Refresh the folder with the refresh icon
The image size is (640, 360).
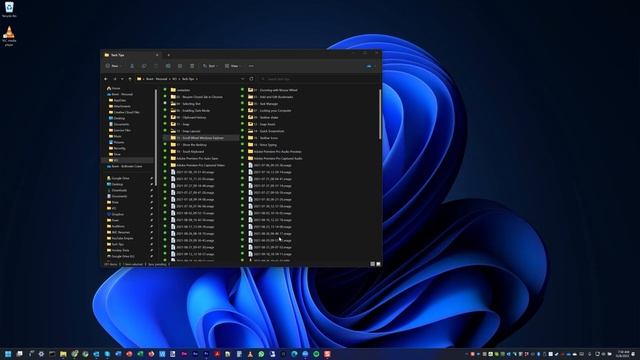251,79
